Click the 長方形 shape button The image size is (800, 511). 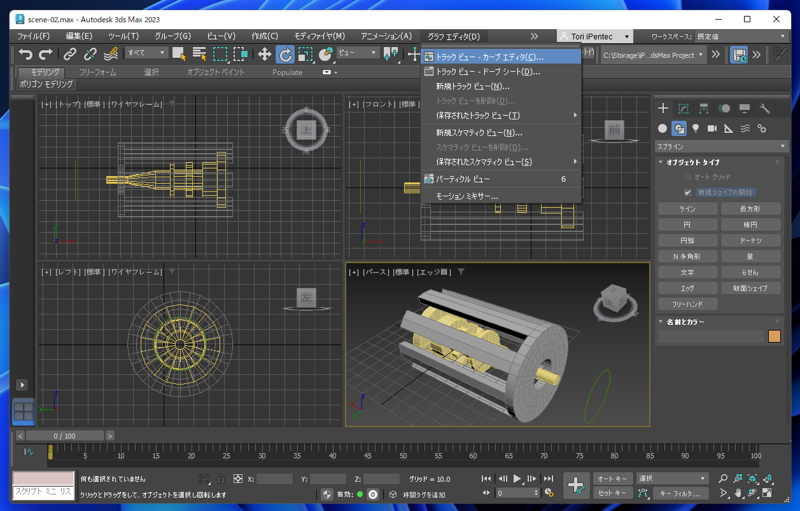[751, 209]
